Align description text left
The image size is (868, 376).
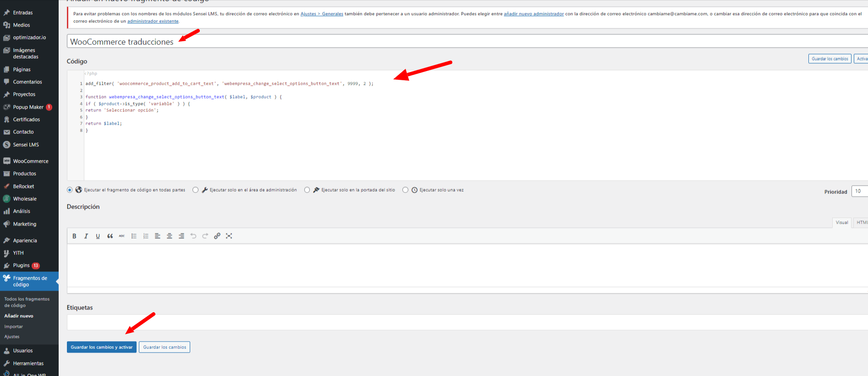pos(158,236)
